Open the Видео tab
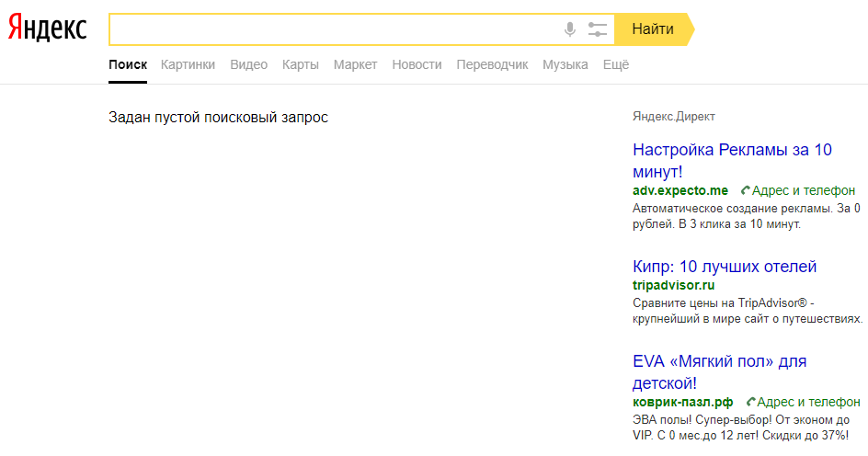 (248, 64)
